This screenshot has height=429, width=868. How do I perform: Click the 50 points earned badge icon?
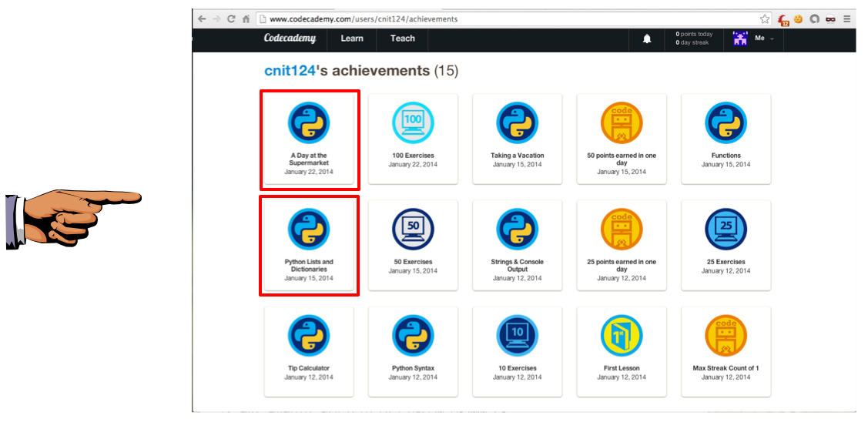(622, 123)
